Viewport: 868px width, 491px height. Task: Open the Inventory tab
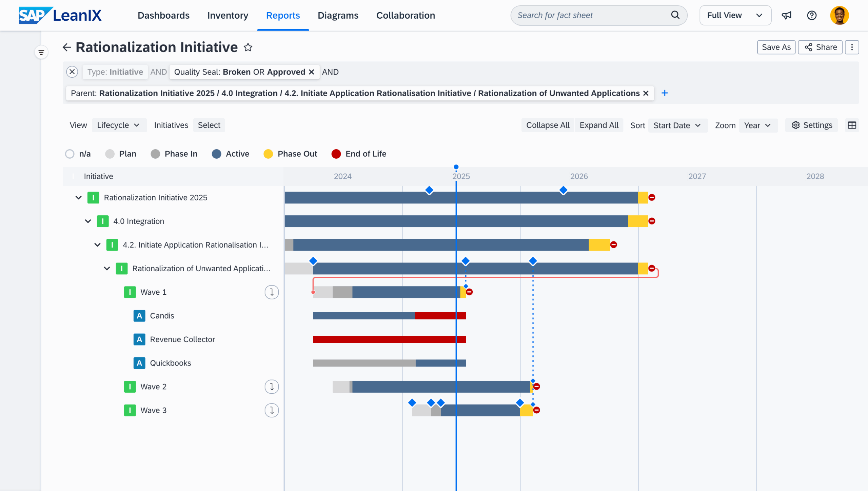click(228, 15)
